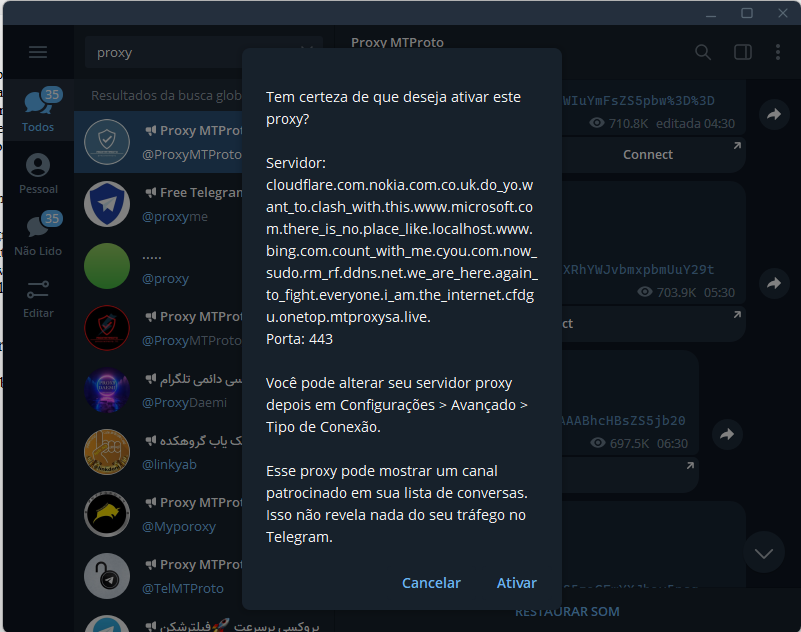Click RESTAURAR SOM at the bottom
Screen dimensions: 801x632
click(x=567, y=612)
